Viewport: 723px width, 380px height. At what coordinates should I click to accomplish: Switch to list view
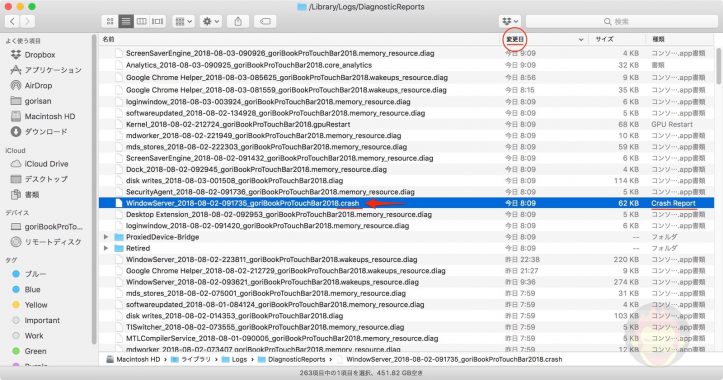point(125,21)
